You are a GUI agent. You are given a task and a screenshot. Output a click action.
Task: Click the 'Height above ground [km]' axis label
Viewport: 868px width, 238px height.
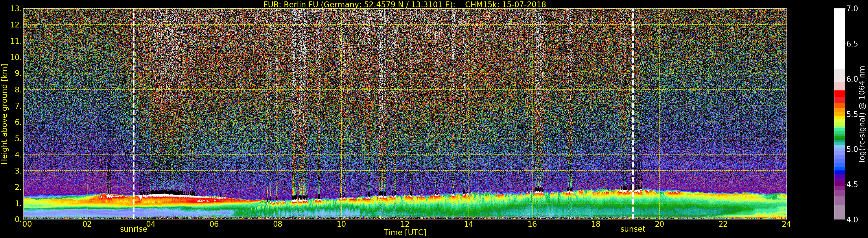tap(4, 114)
